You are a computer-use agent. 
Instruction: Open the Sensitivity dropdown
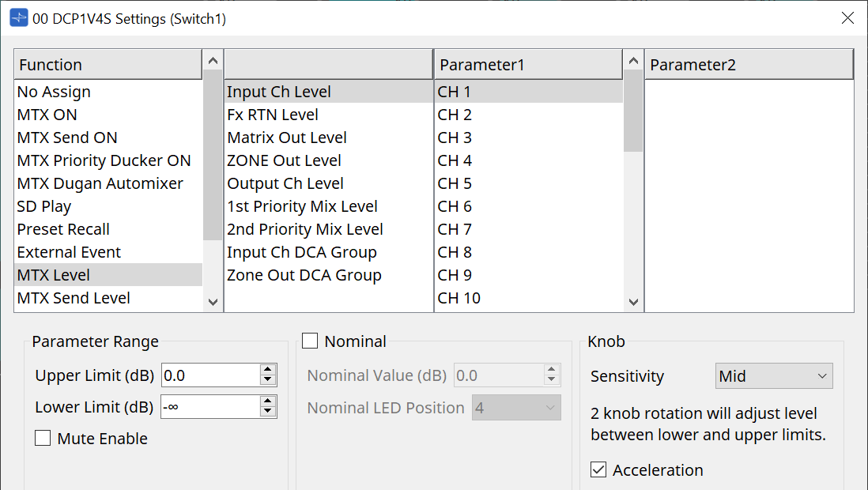(x=773, y=376)
